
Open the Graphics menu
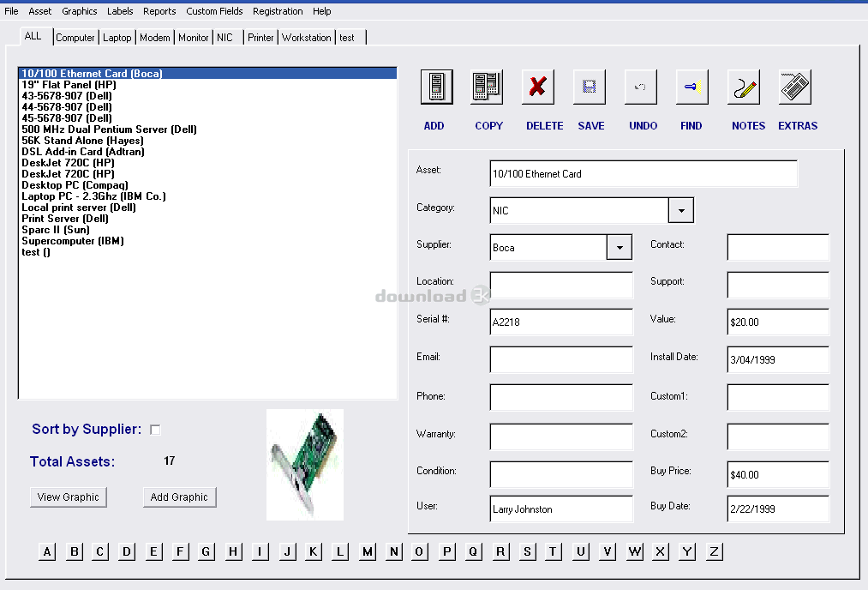tap(79, 11)
